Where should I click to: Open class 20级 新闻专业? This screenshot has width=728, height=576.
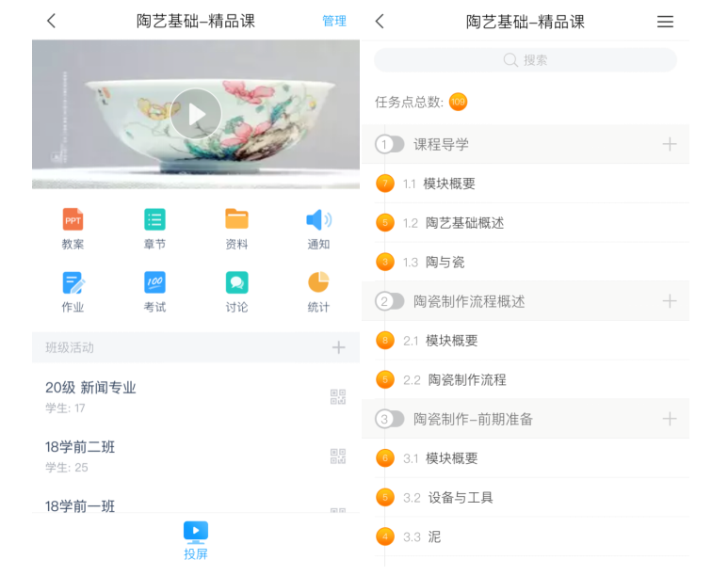click(x=196, y=397)
